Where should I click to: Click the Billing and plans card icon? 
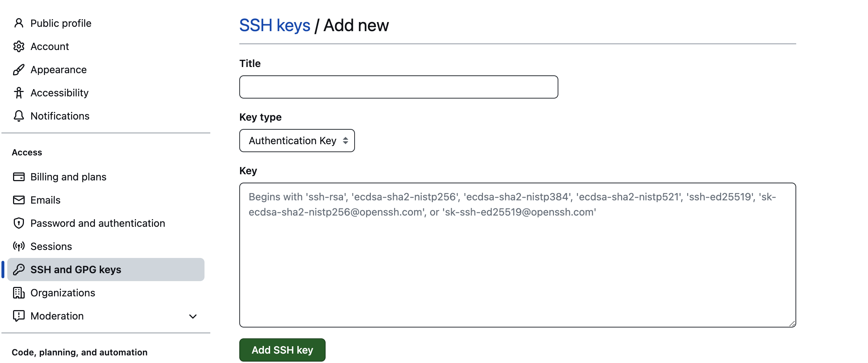coord(19,177)
